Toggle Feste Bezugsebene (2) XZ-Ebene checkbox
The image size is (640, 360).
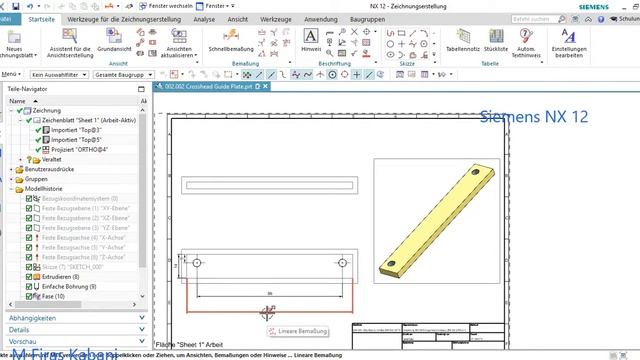[29, 218]
